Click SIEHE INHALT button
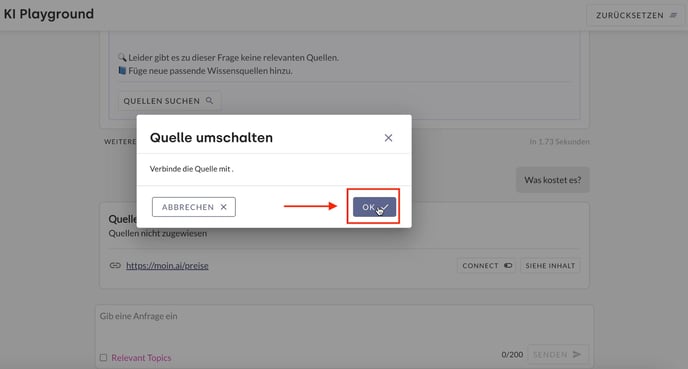This screenshot has height=369, width=688. click(550, 265)
